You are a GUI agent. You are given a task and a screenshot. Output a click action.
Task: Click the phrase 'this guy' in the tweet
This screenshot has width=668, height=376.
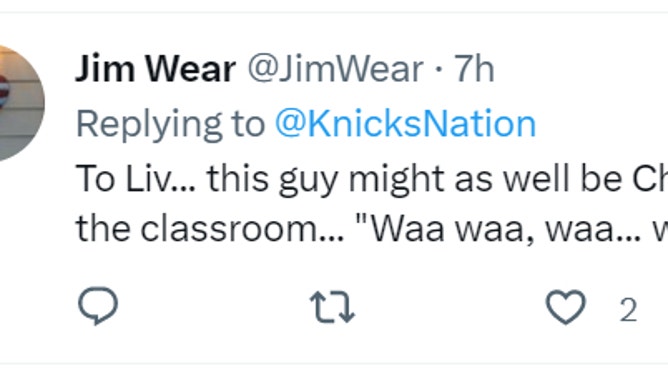(x=273, y=180)
